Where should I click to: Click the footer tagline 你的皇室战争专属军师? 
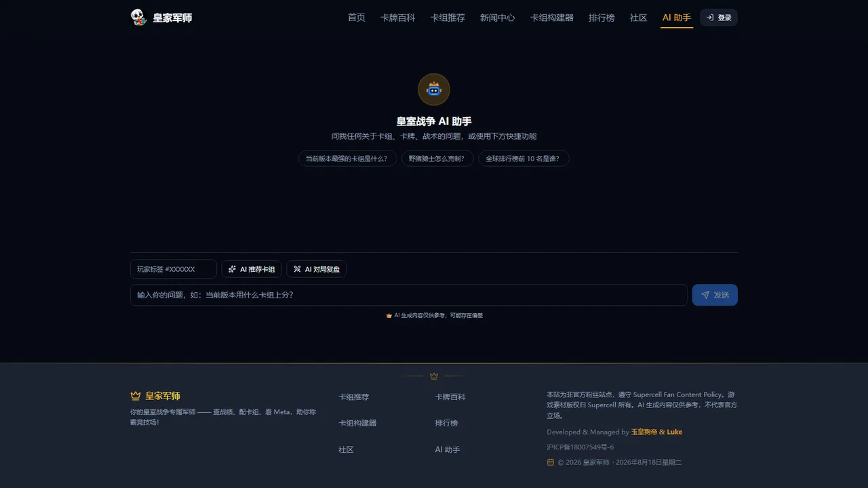(223, 417)
